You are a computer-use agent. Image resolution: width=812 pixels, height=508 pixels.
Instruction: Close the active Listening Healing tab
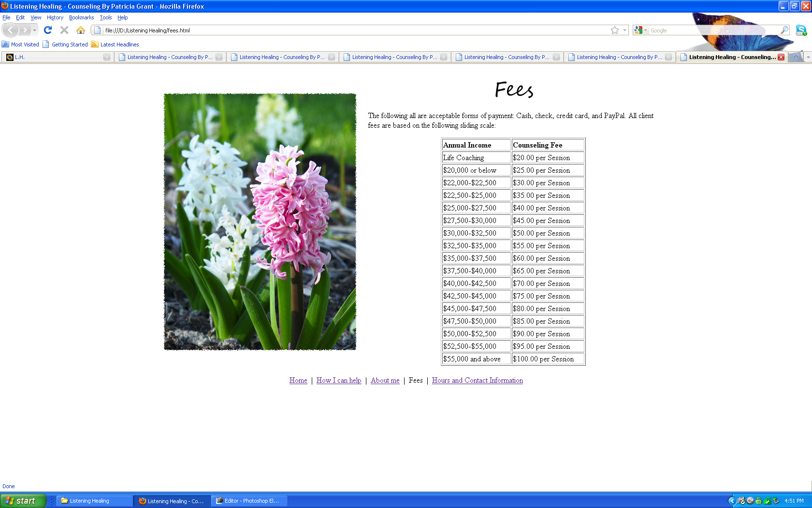781,57
